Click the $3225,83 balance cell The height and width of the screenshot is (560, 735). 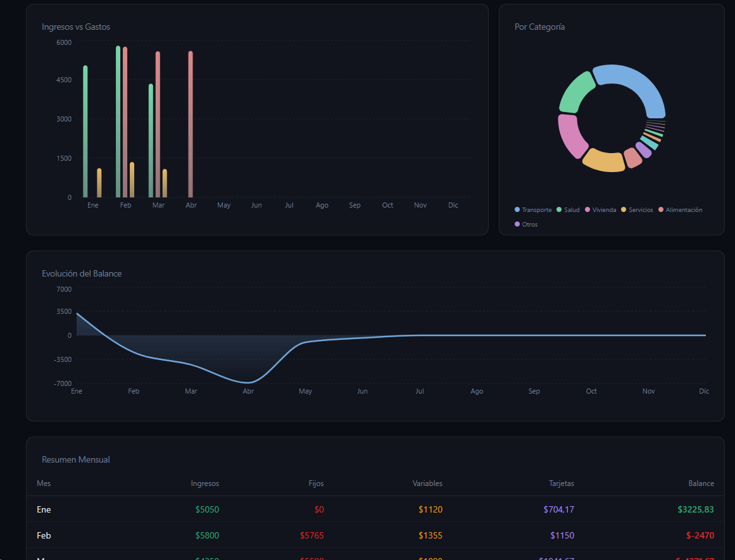(696, 509)
